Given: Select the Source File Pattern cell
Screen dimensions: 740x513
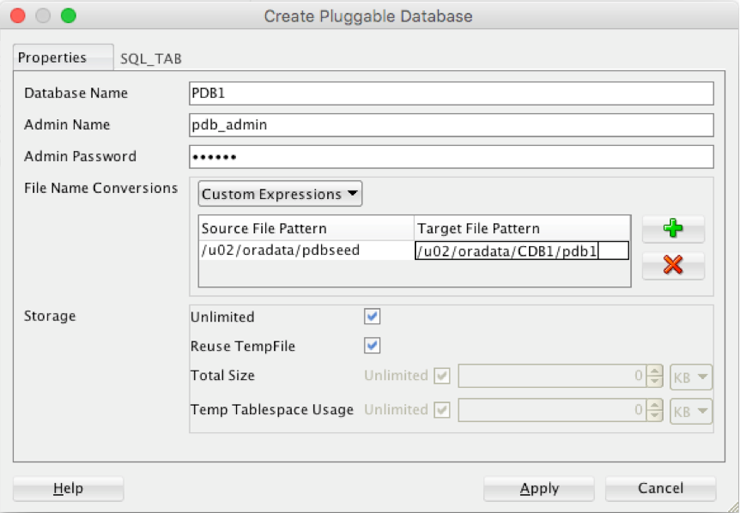Looking at the screenshot, I should click(x=306, y=251).
